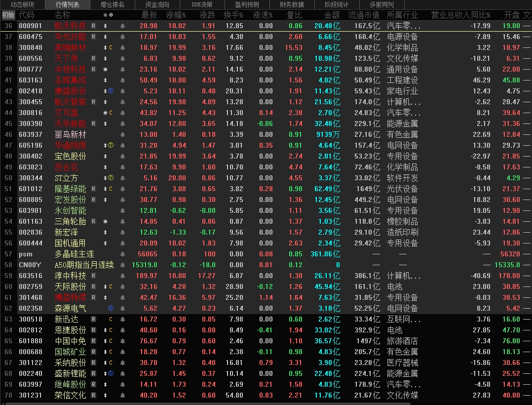Click the blue circled 5 icon for 森源电气
Viewport: 532px width, 405px height.
click(111, 308)
